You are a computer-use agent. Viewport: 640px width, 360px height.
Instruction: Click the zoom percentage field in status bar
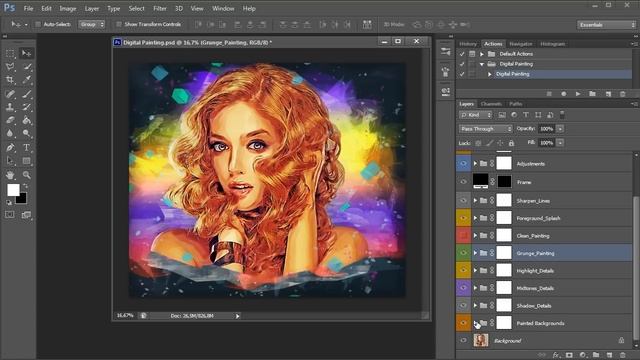point(125,316)
